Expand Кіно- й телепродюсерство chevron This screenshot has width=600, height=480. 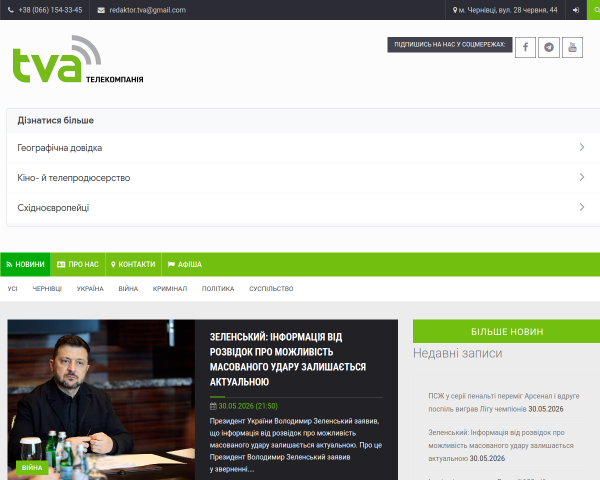pyautogui.click(x=582, y=177)
